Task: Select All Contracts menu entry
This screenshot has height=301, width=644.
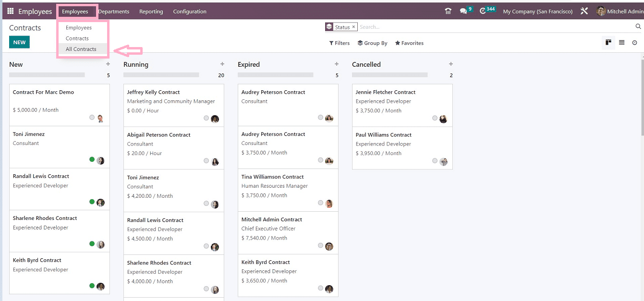Action: point(81,49)
